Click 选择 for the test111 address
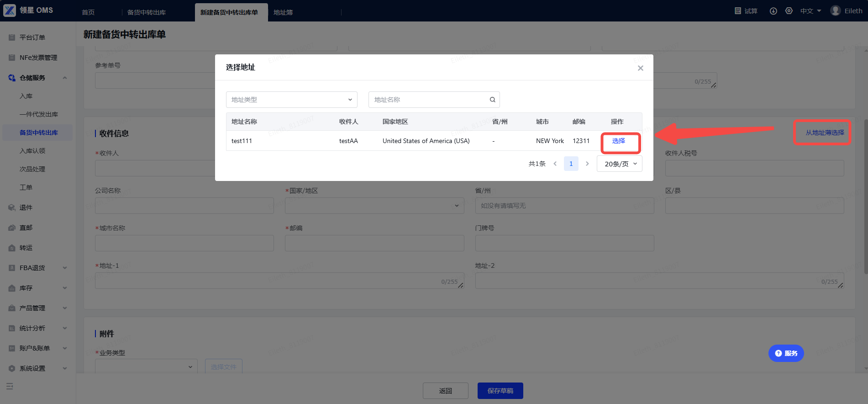 [619, 141]
